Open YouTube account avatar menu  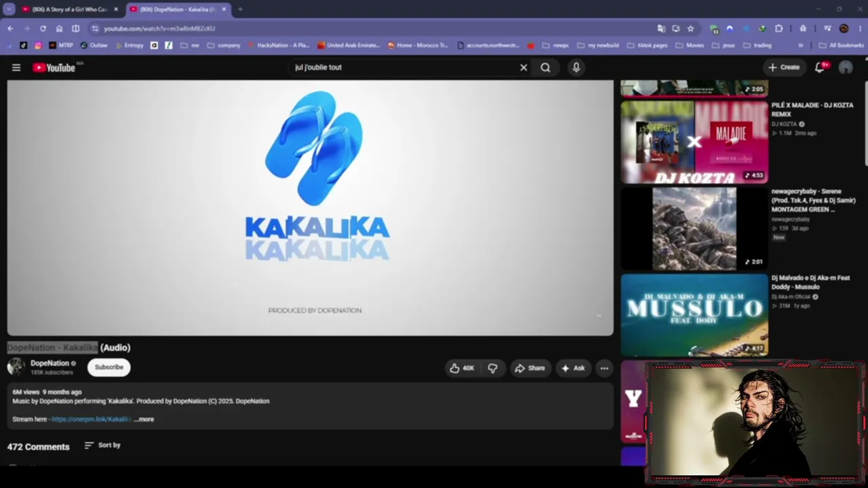(x=846, y=67)
